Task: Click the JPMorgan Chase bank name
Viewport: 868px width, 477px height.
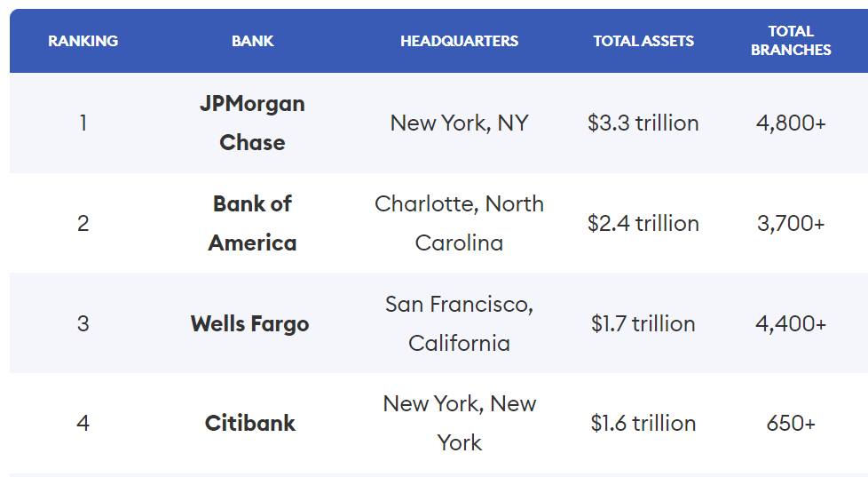Action: pos(252,123)
